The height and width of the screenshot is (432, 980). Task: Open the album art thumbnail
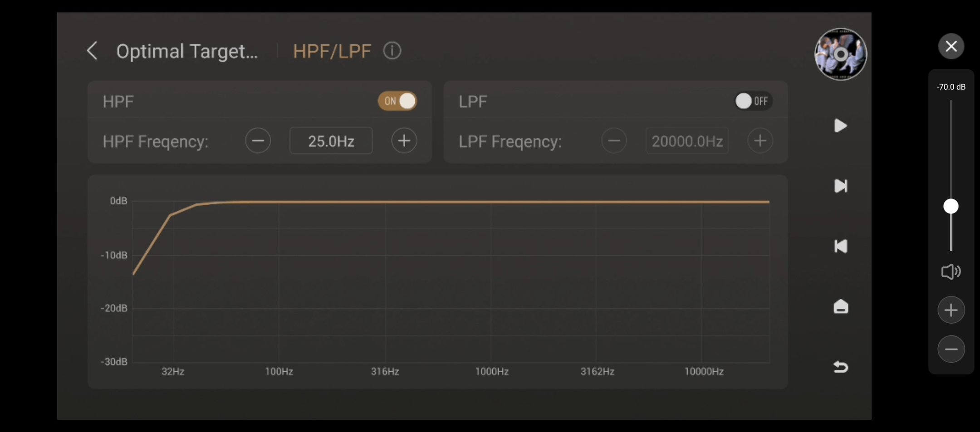coord(840,54)
